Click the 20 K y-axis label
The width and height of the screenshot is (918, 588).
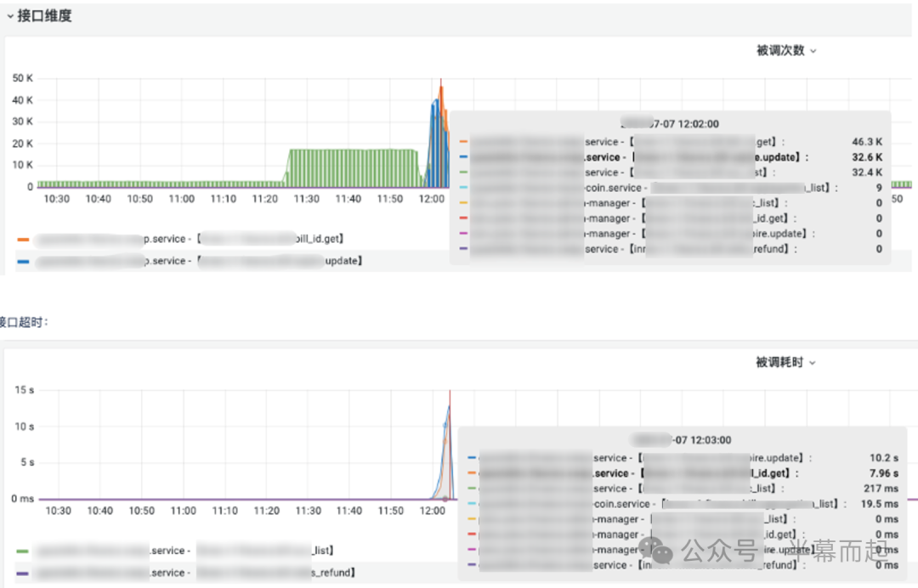click(22, 144)
